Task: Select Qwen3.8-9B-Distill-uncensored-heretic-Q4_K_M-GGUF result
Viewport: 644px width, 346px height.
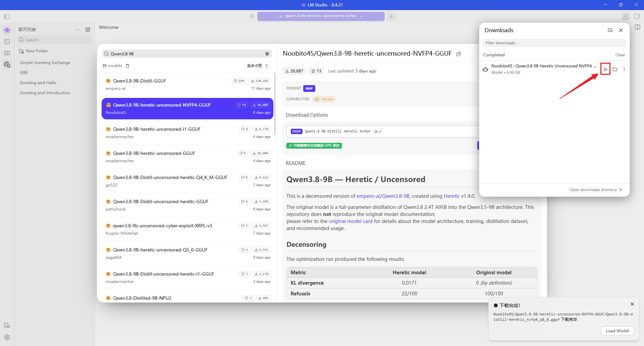Action: (187, 181)
